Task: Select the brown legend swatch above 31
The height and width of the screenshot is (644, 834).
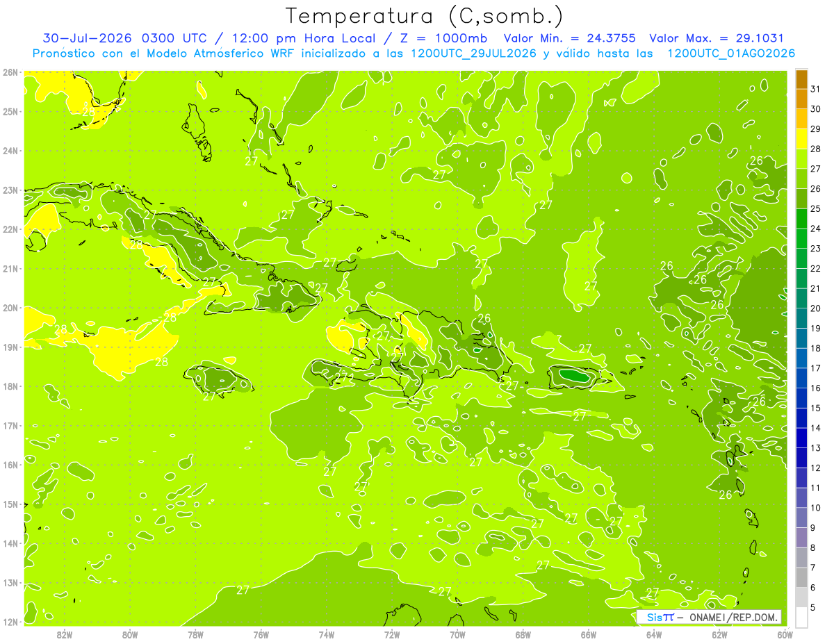Action: tap(801, 79)
